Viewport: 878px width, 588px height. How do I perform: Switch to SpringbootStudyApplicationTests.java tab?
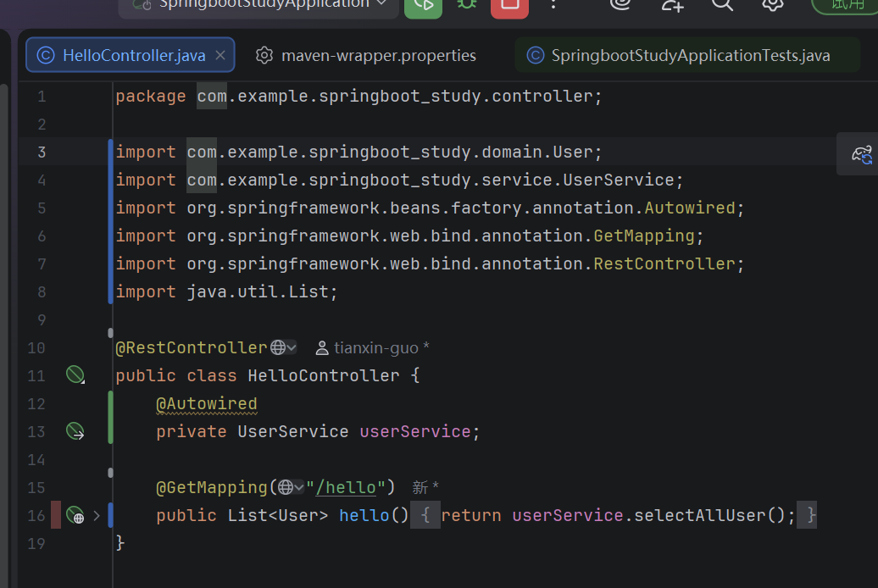(687, 55)
